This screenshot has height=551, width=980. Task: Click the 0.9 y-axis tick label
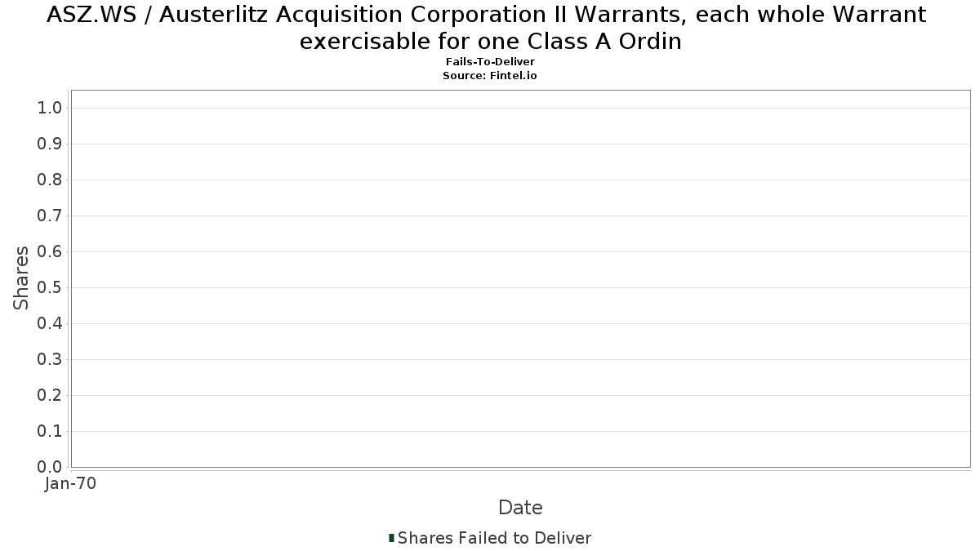point(50,144)
